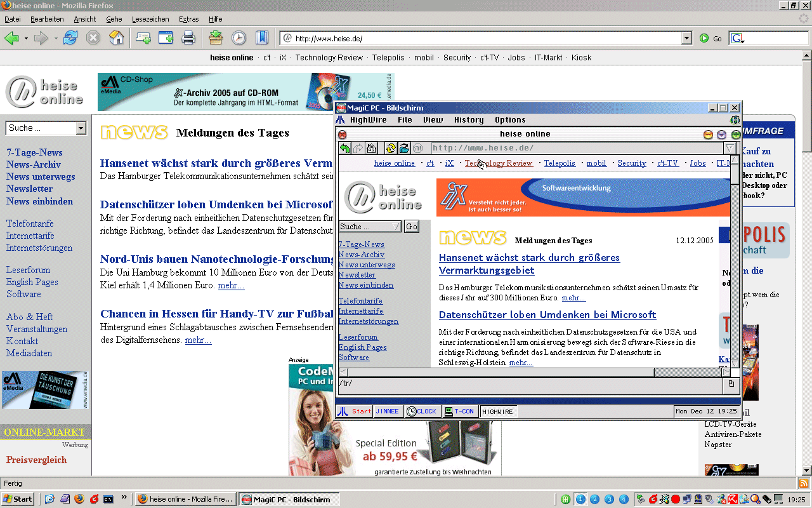Switch to heise online - Mozilla Firefox taskbar button
This screenshot has height=508, width=812.
[x=186, y=499]
